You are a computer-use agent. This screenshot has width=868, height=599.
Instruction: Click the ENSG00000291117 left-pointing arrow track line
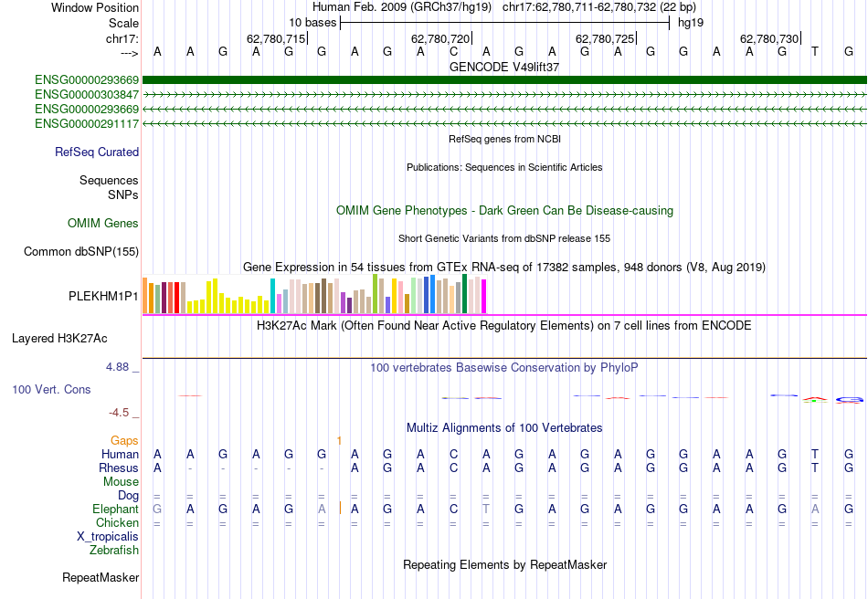pos(504,124)
